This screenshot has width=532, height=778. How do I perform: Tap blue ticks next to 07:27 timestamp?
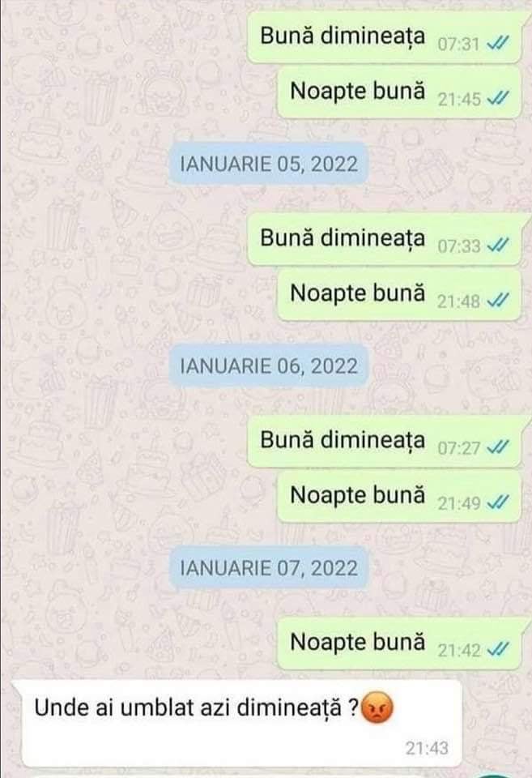pyautogui.click(x=497, y=448)
